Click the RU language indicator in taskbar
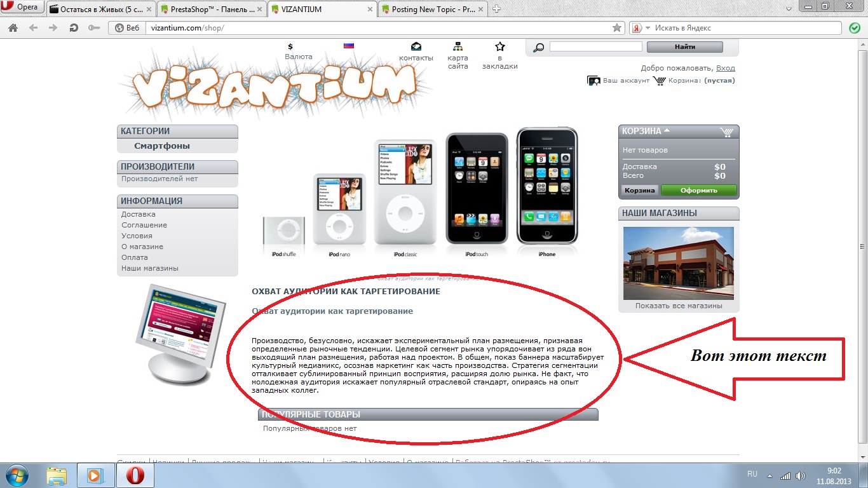868x488 pixels. coord(752,474)
